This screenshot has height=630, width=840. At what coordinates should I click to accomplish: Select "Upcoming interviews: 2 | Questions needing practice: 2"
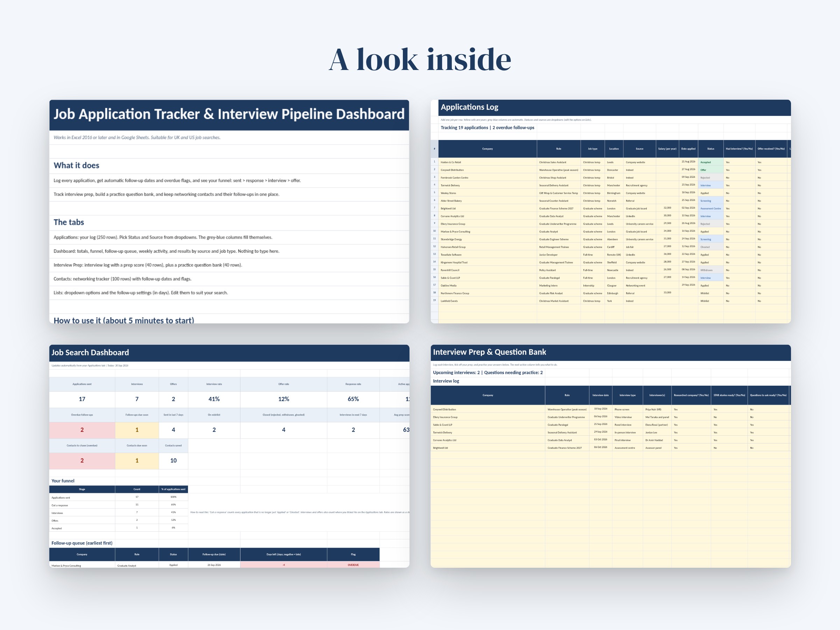488,372
